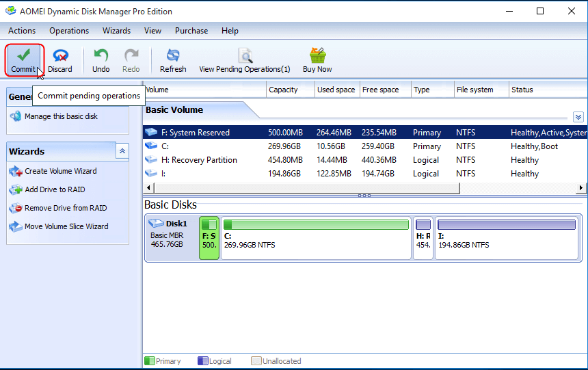This screenshot has height=370, width=588.
Task: Click the 14.44MB used space cell
Action: point(332,160)
